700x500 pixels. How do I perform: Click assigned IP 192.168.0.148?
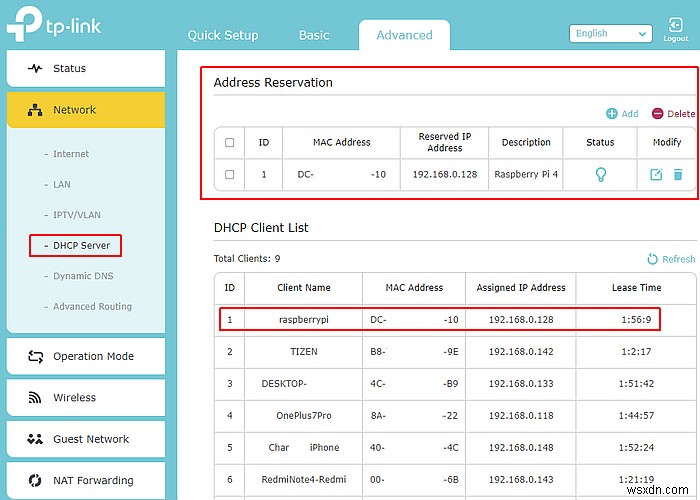pos(521,447)
